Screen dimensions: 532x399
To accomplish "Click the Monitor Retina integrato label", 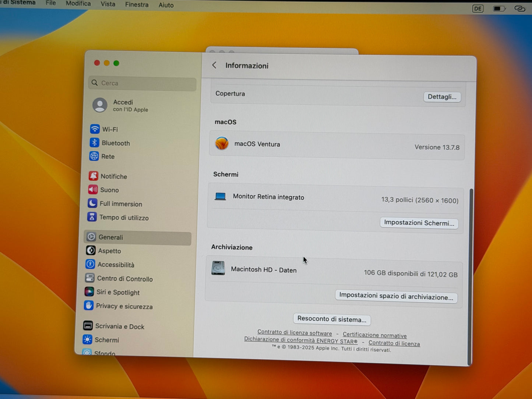I will point(268,197).
